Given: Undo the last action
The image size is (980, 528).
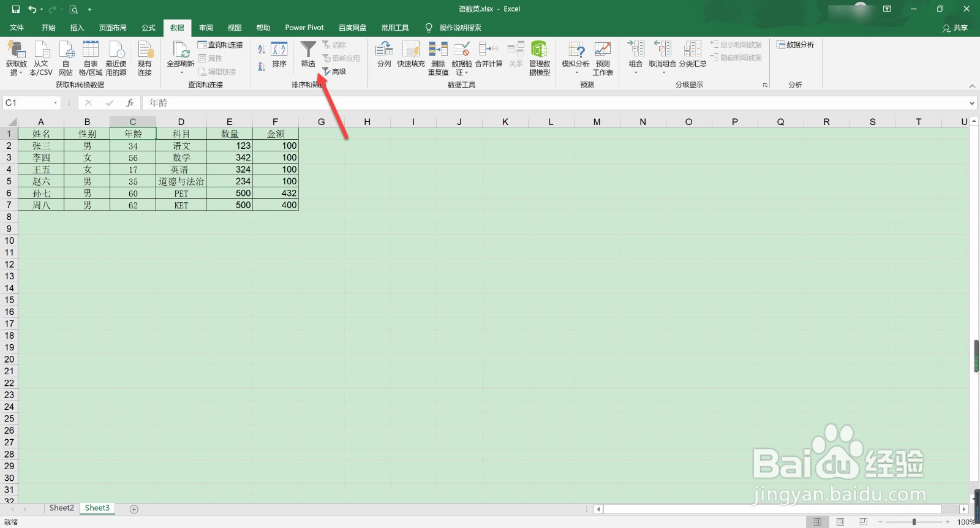Looking at the screenshot, I should coord(32,9).
